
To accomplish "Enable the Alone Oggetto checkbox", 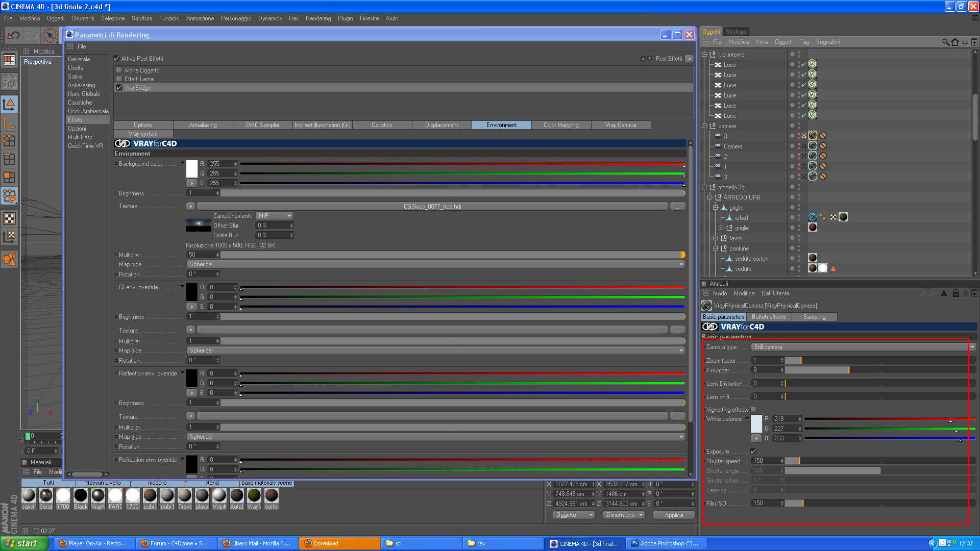I will pyautogui.click(x=119, y=70).
